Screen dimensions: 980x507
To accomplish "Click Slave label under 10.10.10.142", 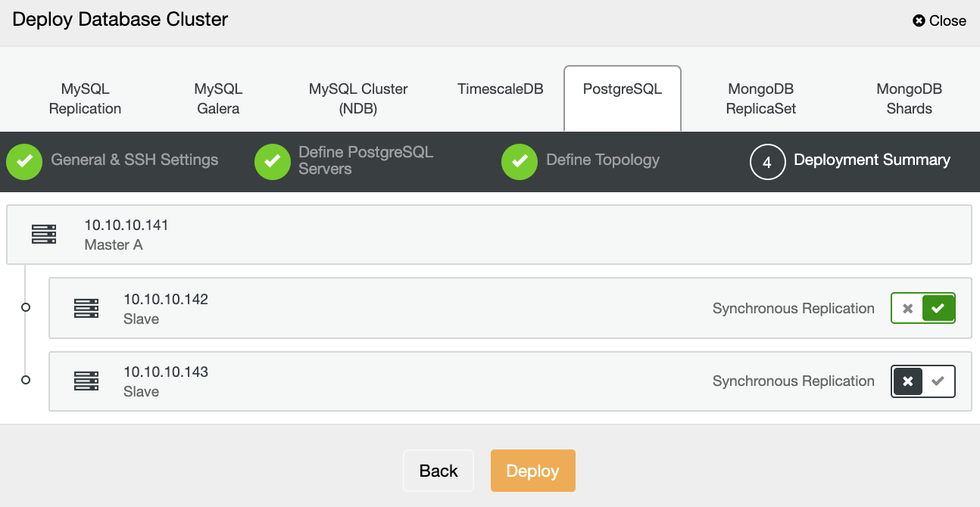I will click(141, 319).
